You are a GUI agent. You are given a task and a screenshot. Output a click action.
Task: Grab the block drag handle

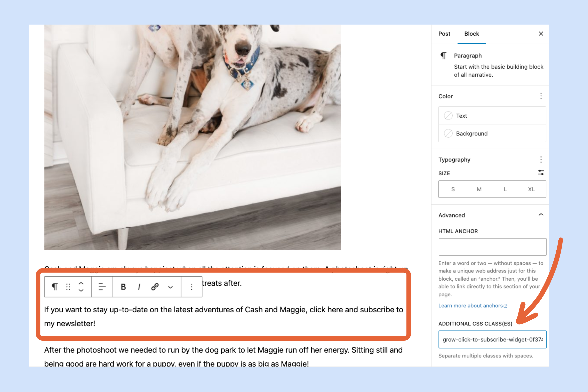[x=68, y=287]
